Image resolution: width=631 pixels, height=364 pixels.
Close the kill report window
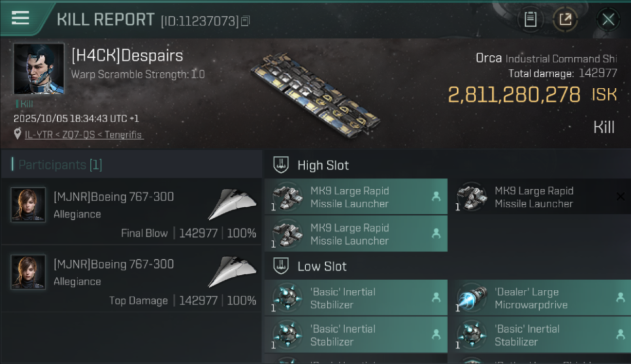(x=608, y=19)
